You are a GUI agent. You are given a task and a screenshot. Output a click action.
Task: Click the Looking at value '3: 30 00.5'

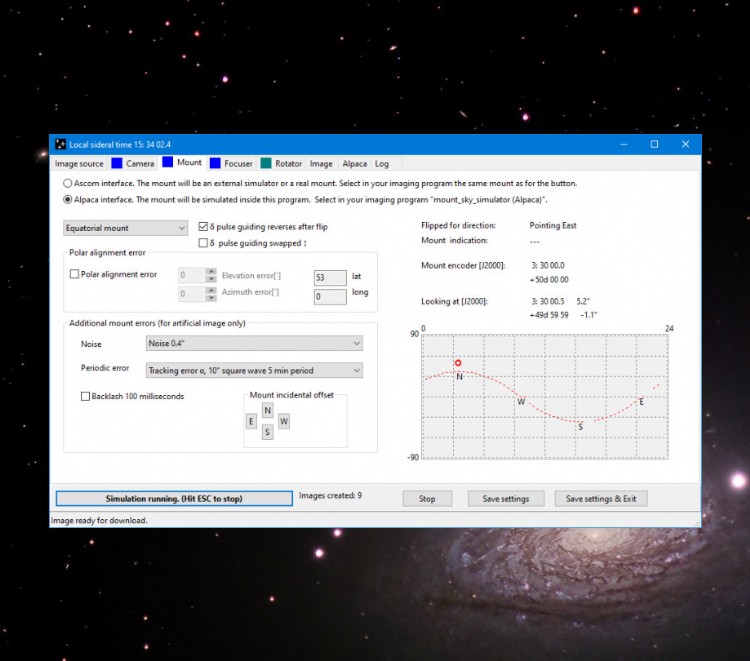pos(548,301)
